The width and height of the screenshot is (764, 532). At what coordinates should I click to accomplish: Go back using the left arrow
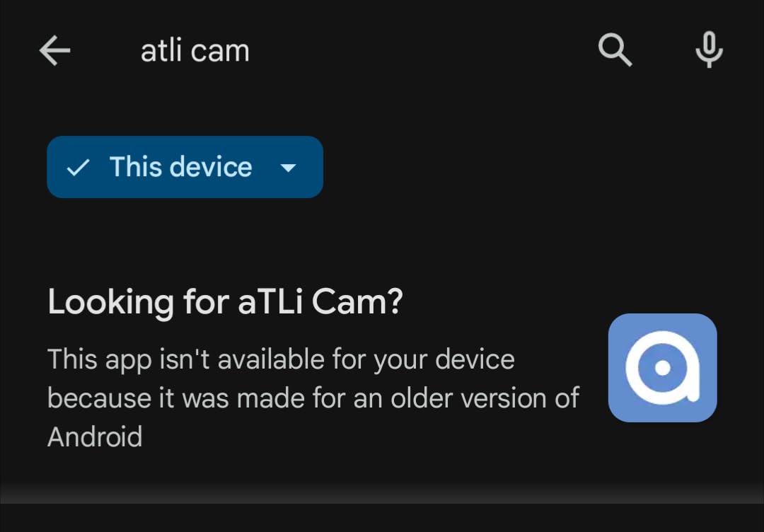pyautogui.click(x=54, y=51)
